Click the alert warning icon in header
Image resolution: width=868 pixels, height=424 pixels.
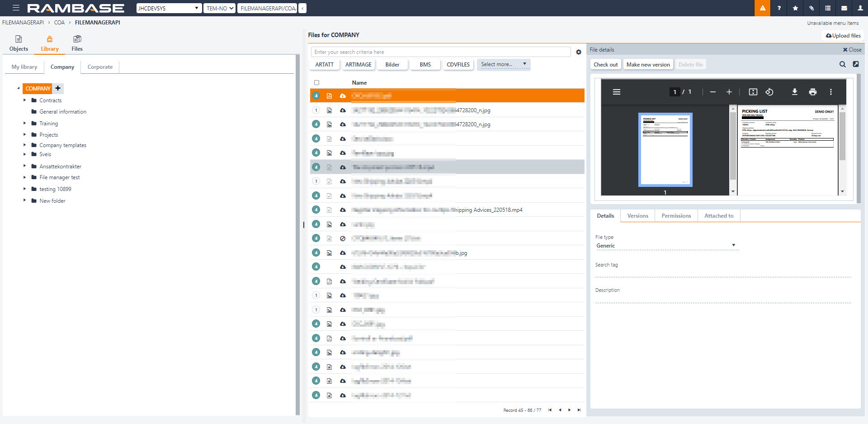pyautogui.click(x=762, y=8)
